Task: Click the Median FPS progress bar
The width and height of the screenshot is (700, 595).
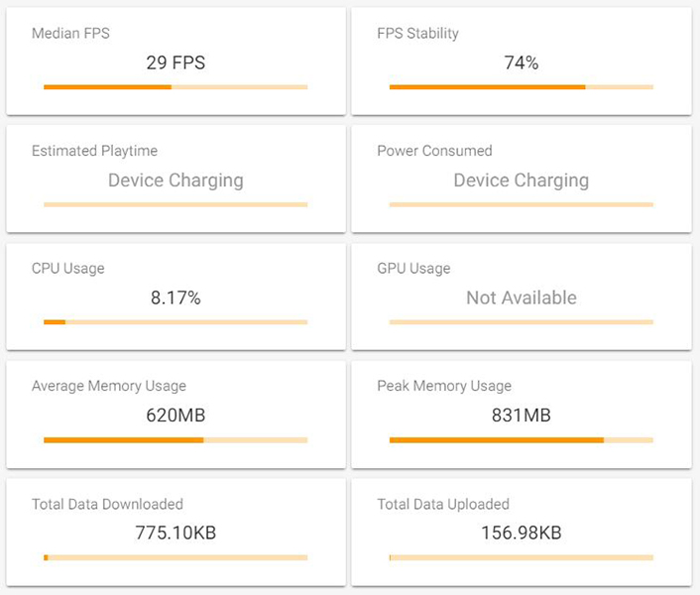Action: (175, 87)
